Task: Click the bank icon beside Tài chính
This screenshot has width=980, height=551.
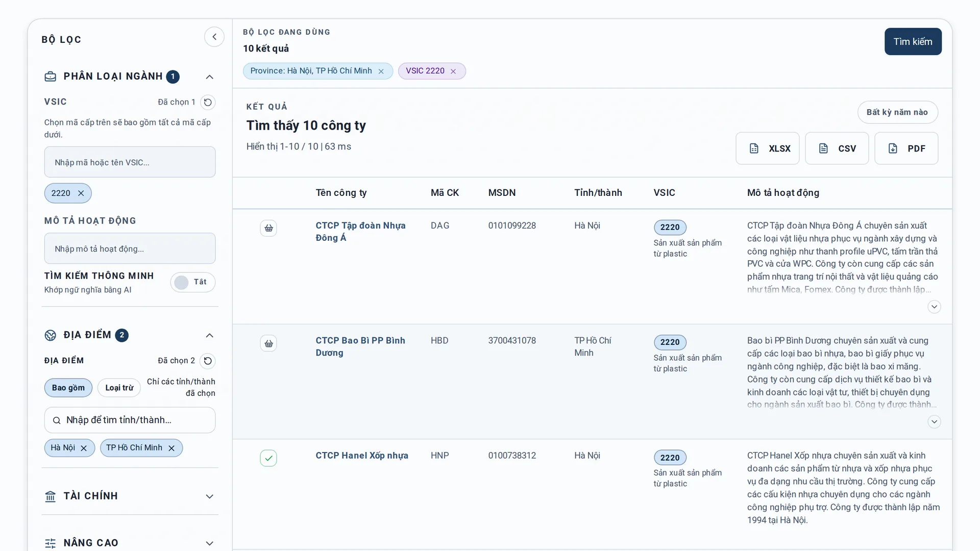Action: [x=51, y=496]
